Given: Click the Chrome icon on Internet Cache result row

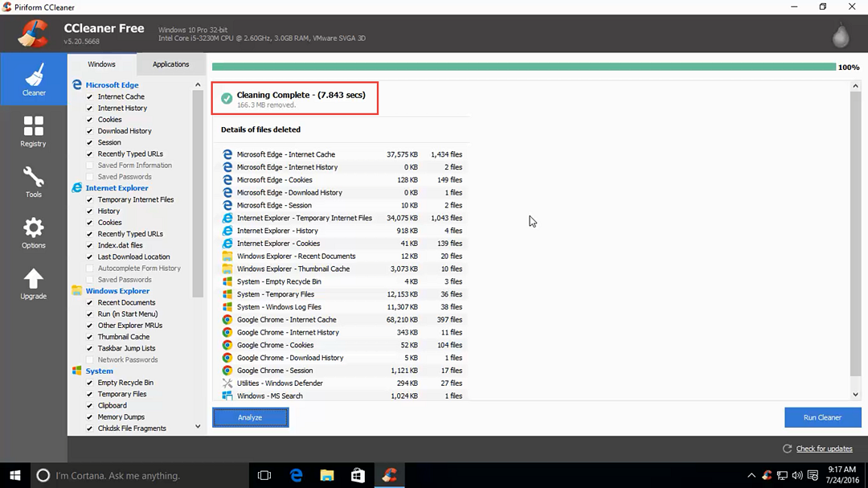Looking at the screenshot, I should point(227,320).
